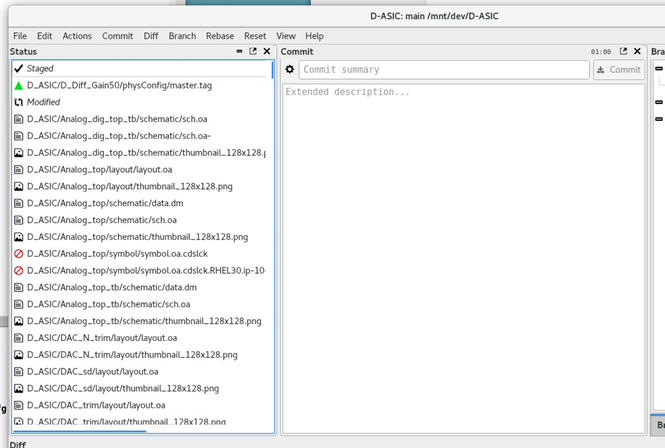This screenshot has height=448, width=665.
Task: Open the Diff menu
Action: click(151, 36)
